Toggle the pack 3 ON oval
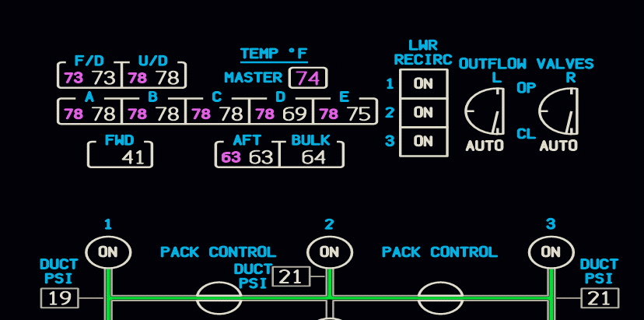Screen dimensions: 644x320 click(551, 252)
